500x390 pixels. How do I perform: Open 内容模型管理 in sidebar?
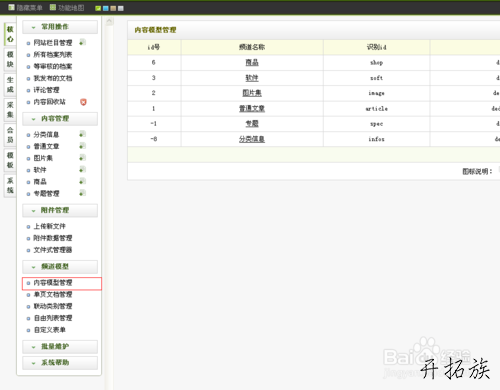click(x=53, y=283)
